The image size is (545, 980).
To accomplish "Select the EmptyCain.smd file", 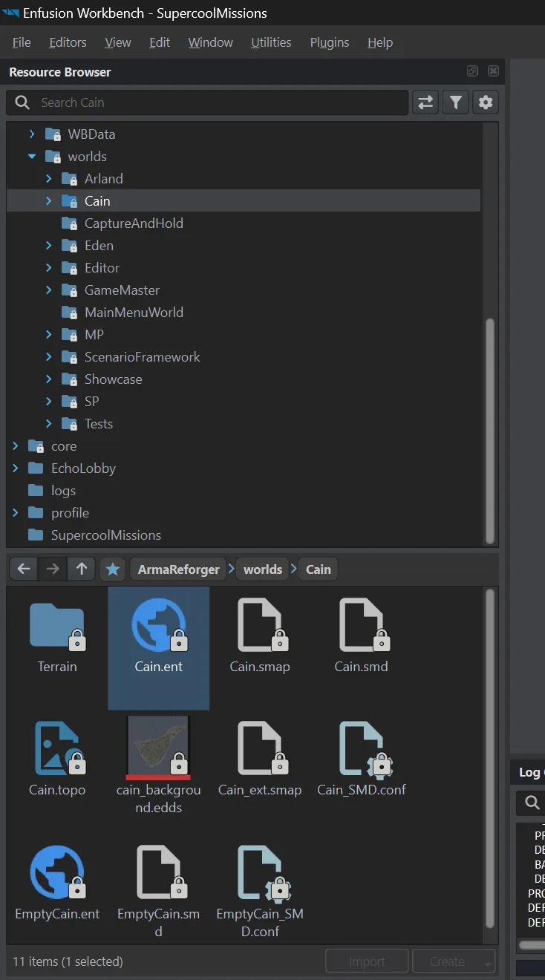I will pos(159,889).
